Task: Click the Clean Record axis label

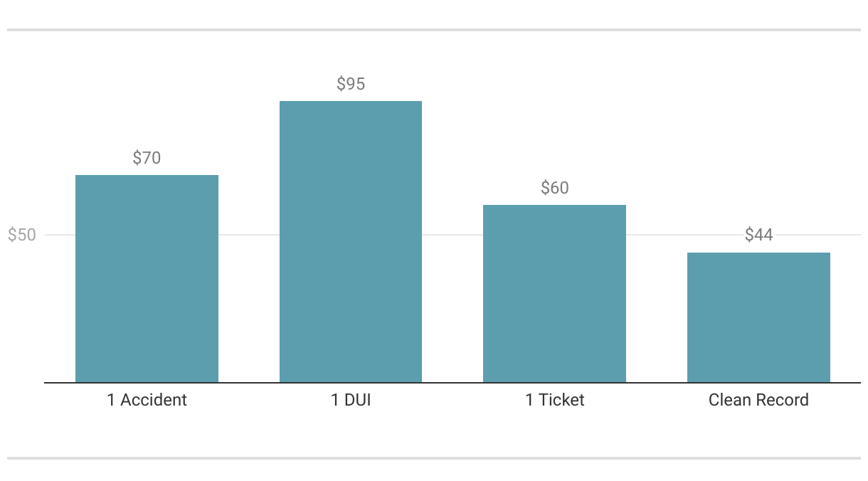Action: 758,400
